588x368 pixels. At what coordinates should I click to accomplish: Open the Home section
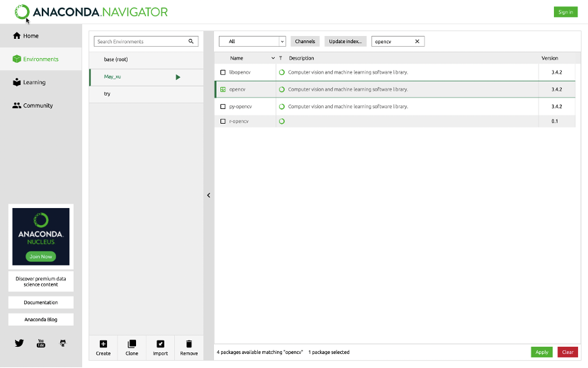click(41, 36)
